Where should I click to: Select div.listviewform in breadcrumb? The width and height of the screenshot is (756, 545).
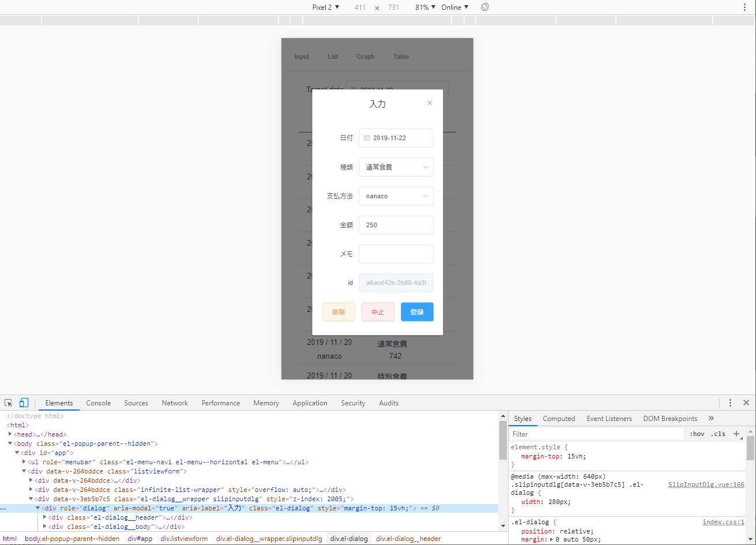pos(184,539)
